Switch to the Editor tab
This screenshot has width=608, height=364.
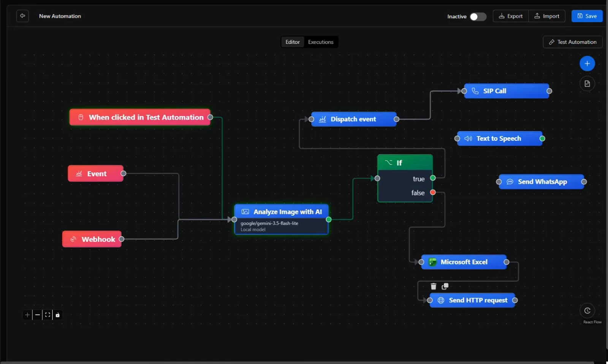[x=293, y=42]
